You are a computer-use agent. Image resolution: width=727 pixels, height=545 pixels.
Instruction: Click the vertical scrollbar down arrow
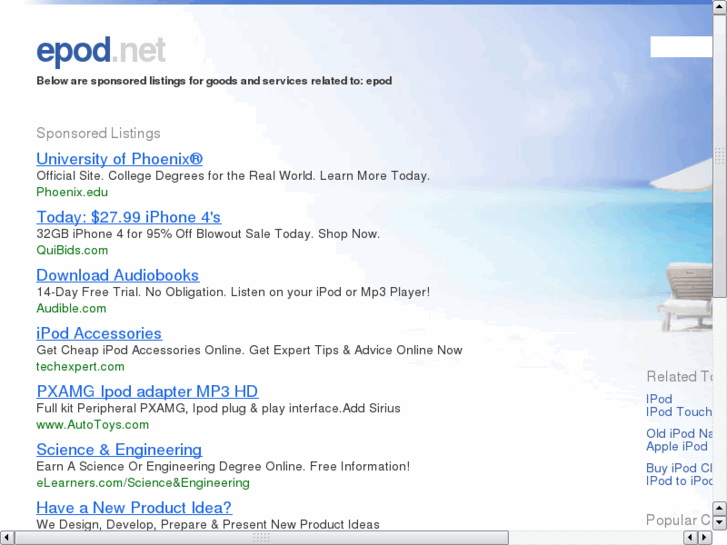(720, 523)
